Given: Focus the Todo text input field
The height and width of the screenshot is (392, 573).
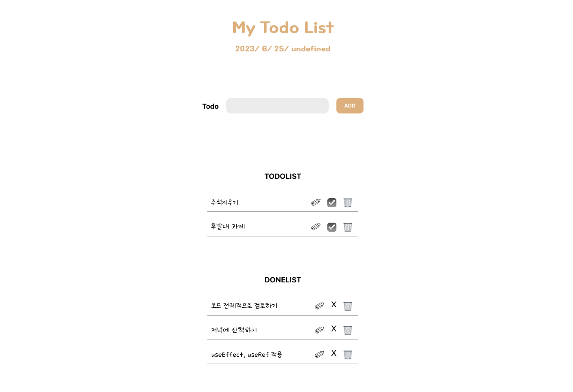Looking at the screenshot, I should 277,106.
